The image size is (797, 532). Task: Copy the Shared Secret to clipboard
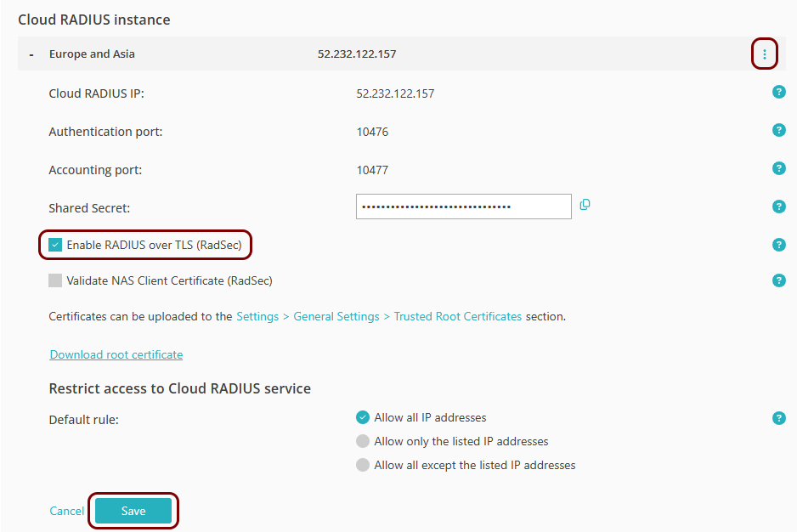[585, 205]
